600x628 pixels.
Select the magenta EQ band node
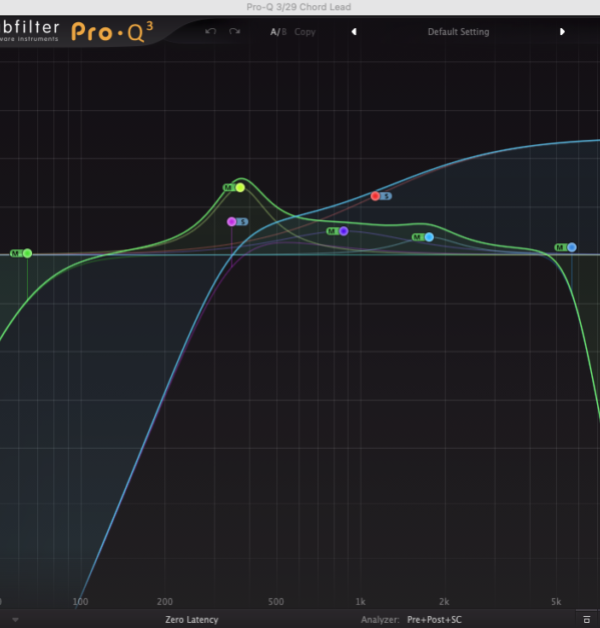click(x=231, y=222)
